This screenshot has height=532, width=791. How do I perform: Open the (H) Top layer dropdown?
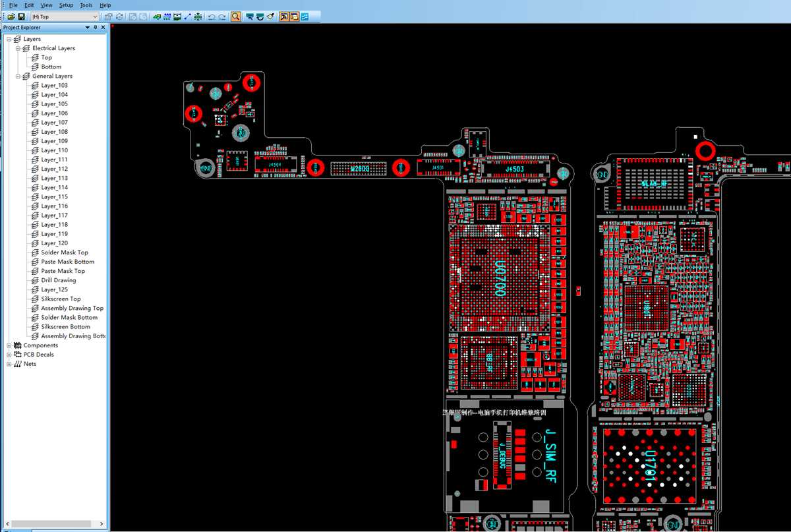click(65, 16)
